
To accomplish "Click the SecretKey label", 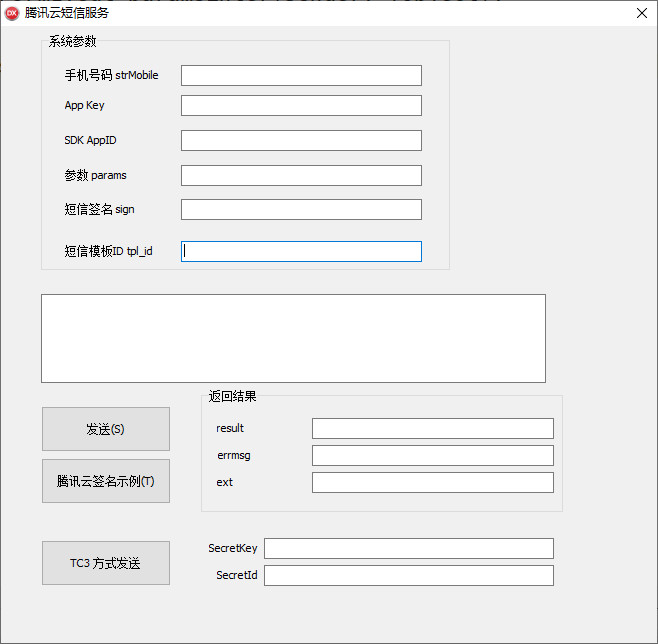I will [233, 548].
